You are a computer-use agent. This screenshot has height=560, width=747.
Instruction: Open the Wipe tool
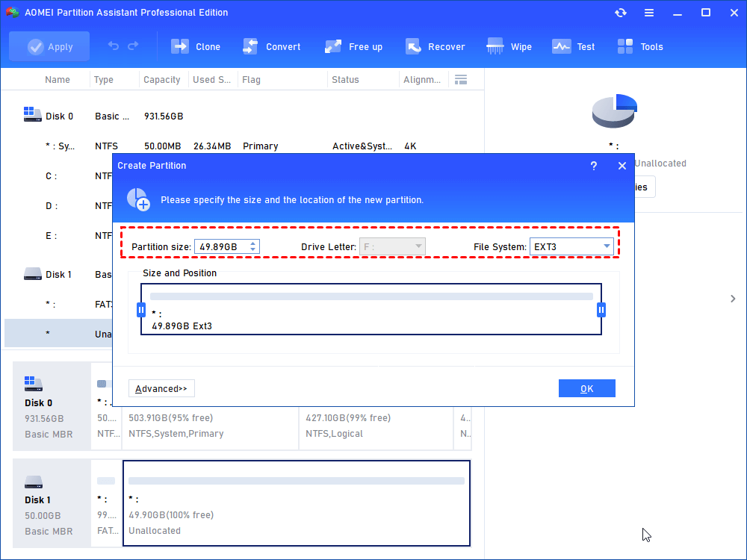(509, 46)
